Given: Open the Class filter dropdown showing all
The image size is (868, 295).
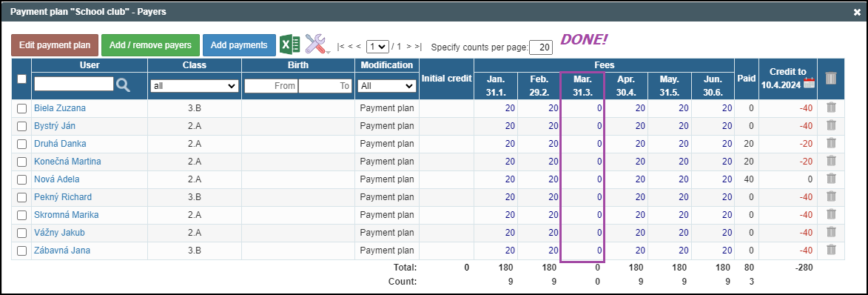Looking at the screenshot, I should (195, 86).
